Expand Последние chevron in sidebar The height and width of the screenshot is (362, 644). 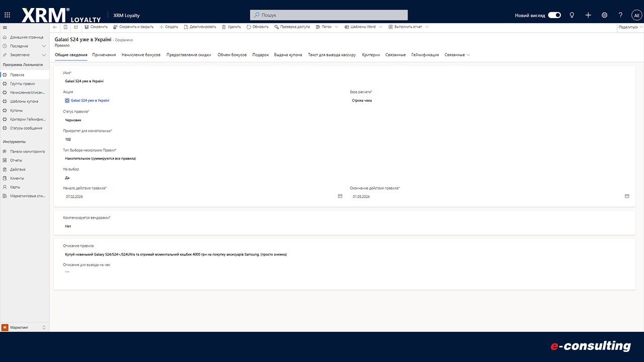pos(44,46)
